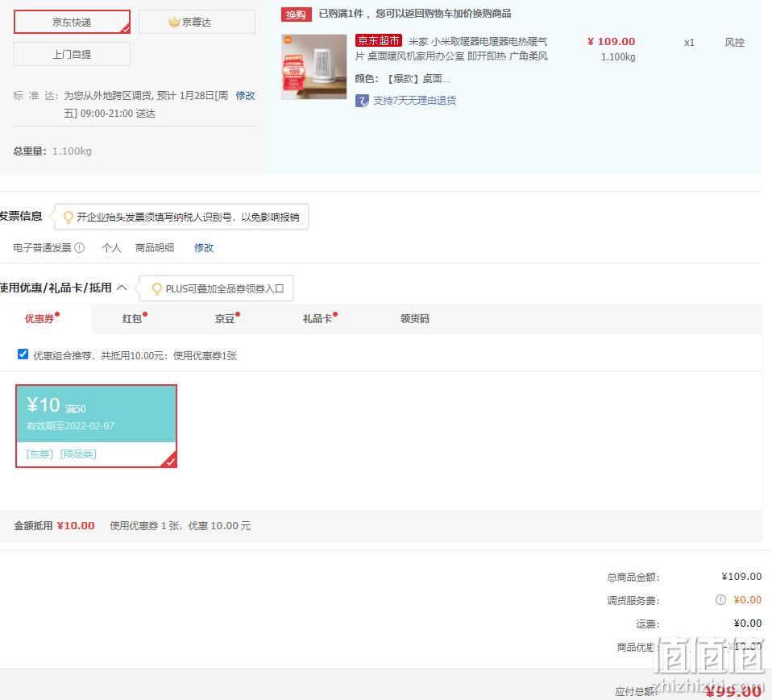772x700 pixels.
Task: Collapse 使用优惠/礼品卡/抵用 section
Action: [122, 288]
